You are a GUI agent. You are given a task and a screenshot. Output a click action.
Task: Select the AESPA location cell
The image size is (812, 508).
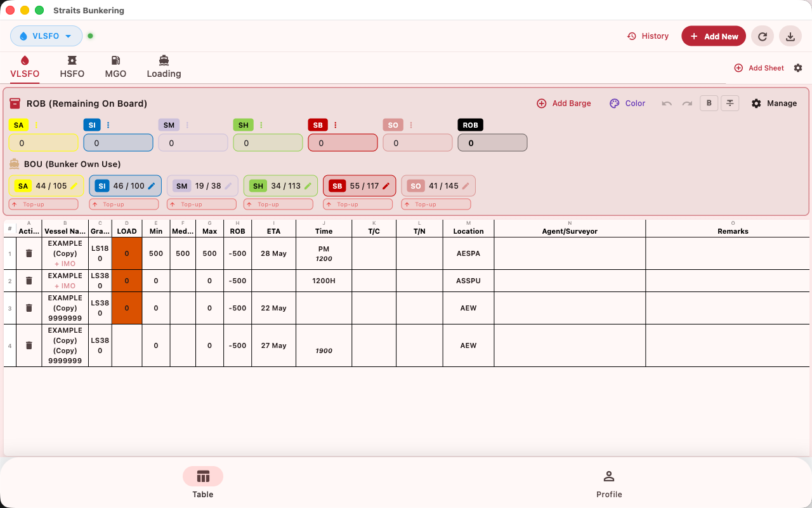pos(468,253)
